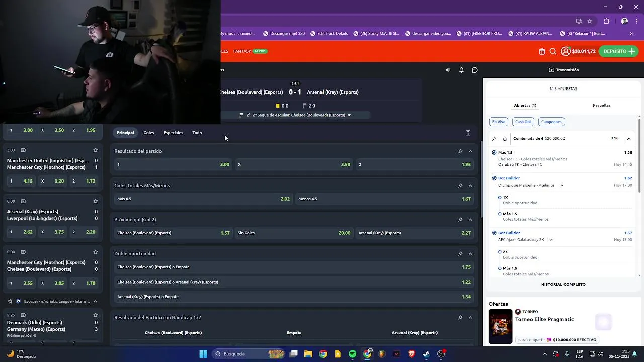Pin the Resultado del partido market
This screenshot has height=362, width=644.
tap(460, 151)
